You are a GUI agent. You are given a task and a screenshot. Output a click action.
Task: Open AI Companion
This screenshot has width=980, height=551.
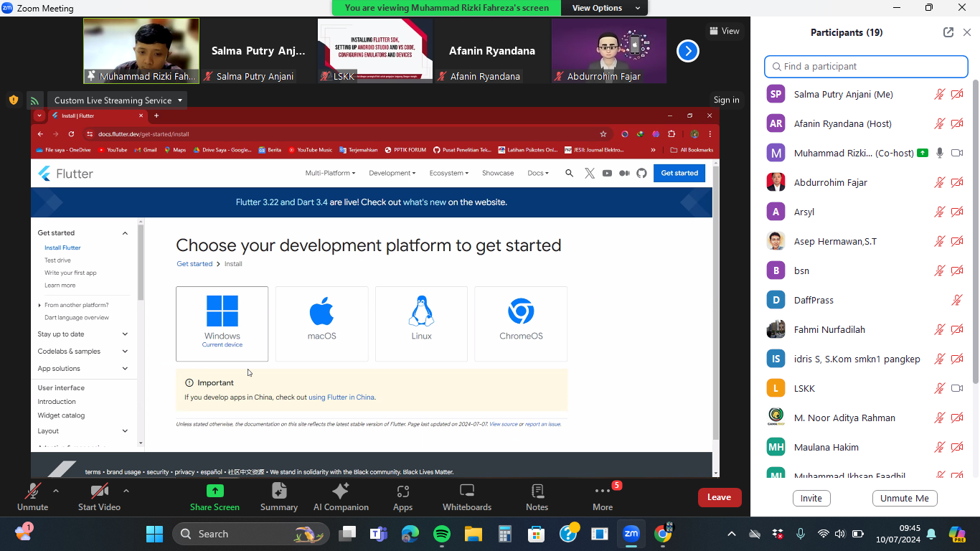point(341,496)
